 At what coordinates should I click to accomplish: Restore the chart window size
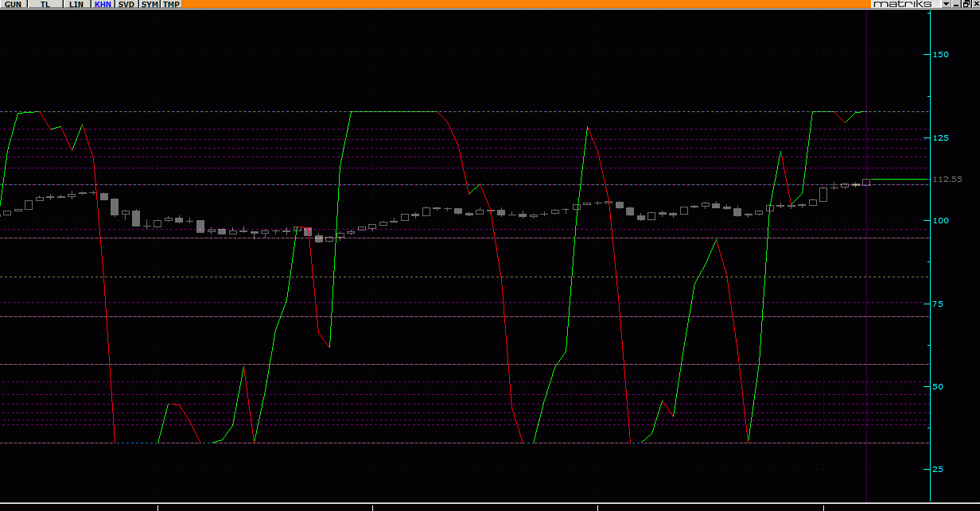click(966, 4)
